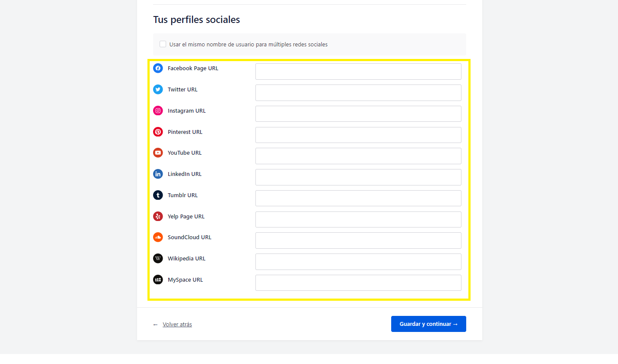The image size is (618, 364).
Task: Click Guardar y continuar button
Action: (428, 324)
